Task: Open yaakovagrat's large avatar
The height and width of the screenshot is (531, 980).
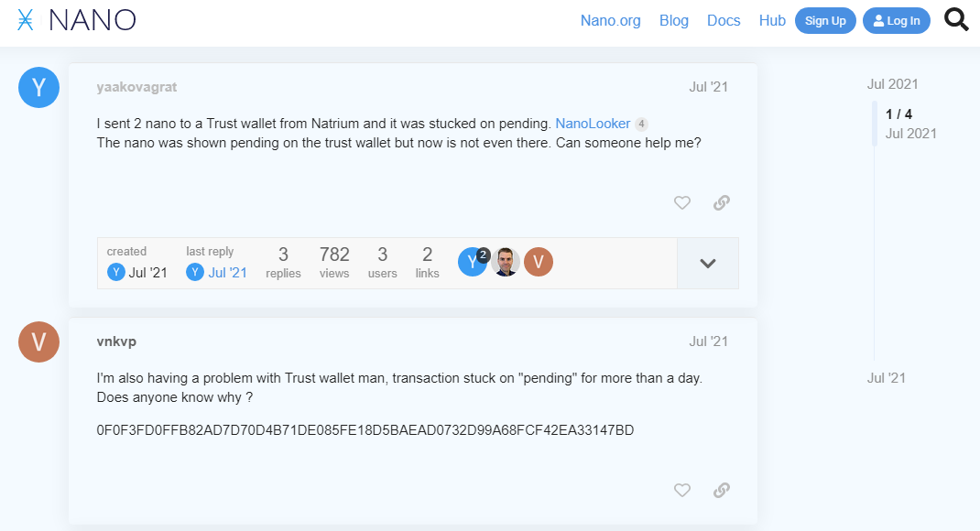Action: point(38,88)
